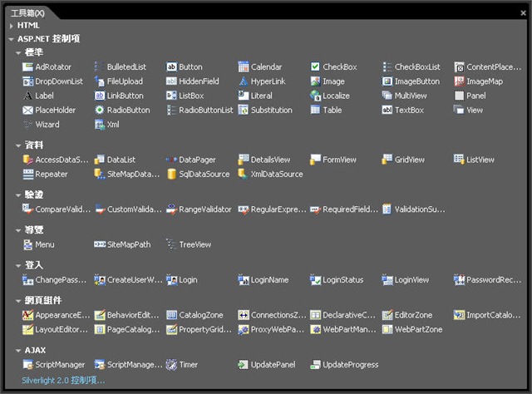
Task: Pick the BulletedList control icon
Action: [x=99, y=66]
